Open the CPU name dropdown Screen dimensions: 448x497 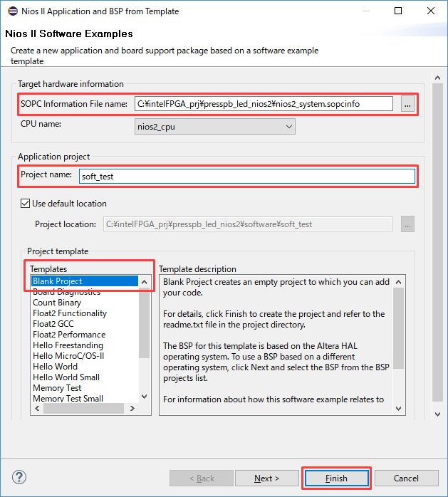(x=215, y=127)
